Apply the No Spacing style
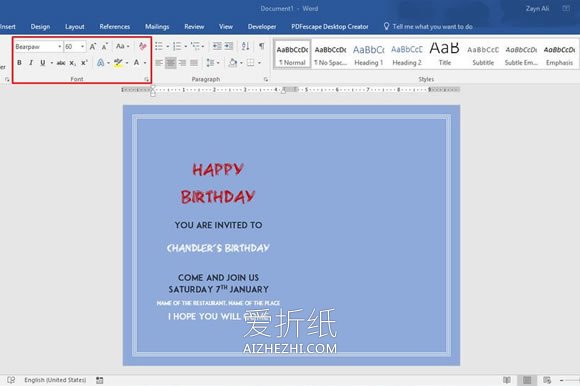The image size is (580, 386). (330, 55)
